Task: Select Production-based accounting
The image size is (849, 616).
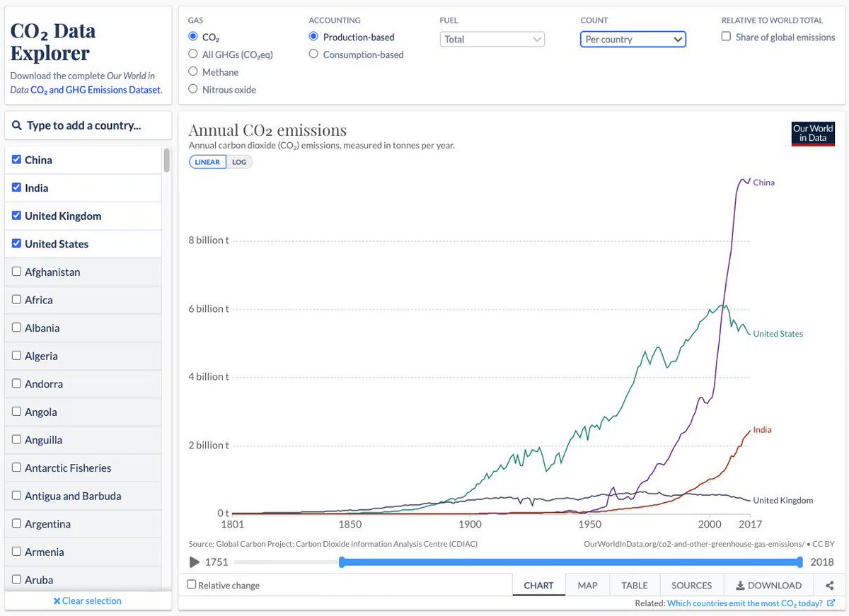Action: click(x=313, y=37)
